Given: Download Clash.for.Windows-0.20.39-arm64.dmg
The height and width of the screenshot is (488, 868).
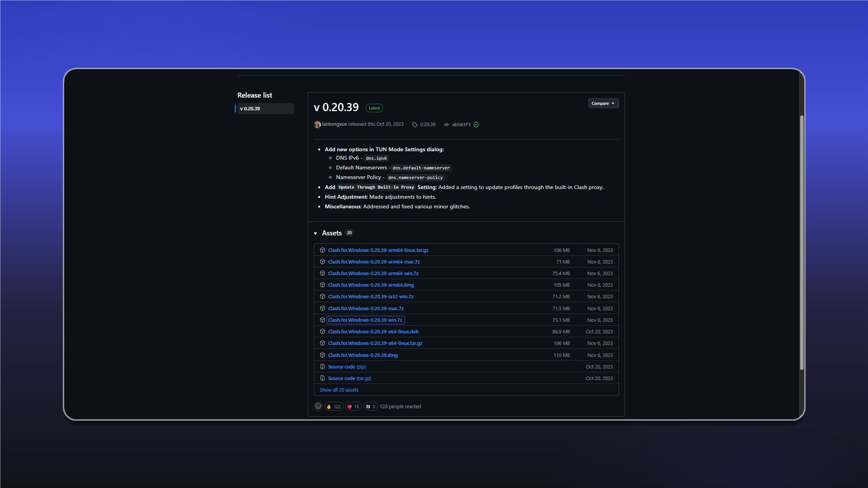Looking at the screenshot, I should [x=371, y=285].
